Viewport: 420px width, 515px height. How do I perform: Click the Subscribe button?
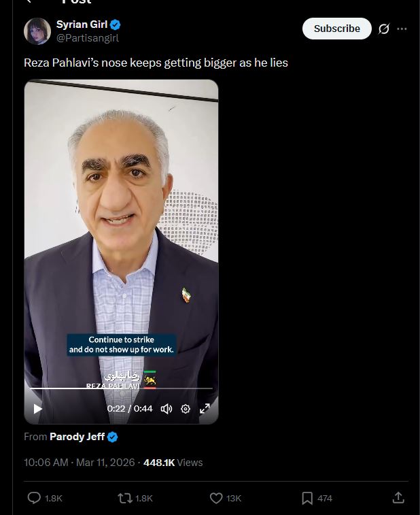click(x=336, y=29)
